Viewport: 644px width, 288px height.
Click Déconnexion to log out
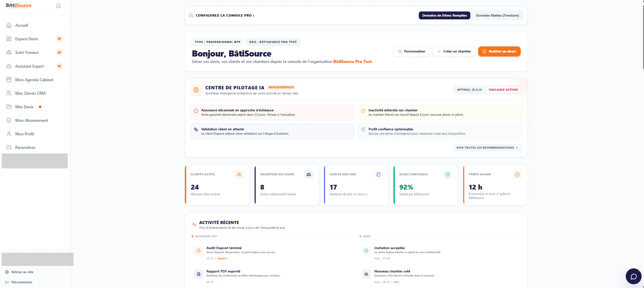point(19,282)
